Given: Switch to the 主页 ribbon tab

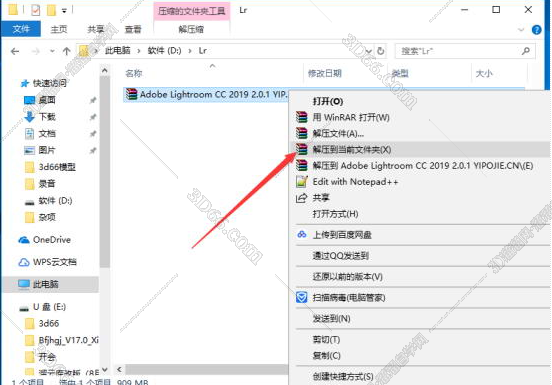Looking at the screenshot, I should 58,29.
